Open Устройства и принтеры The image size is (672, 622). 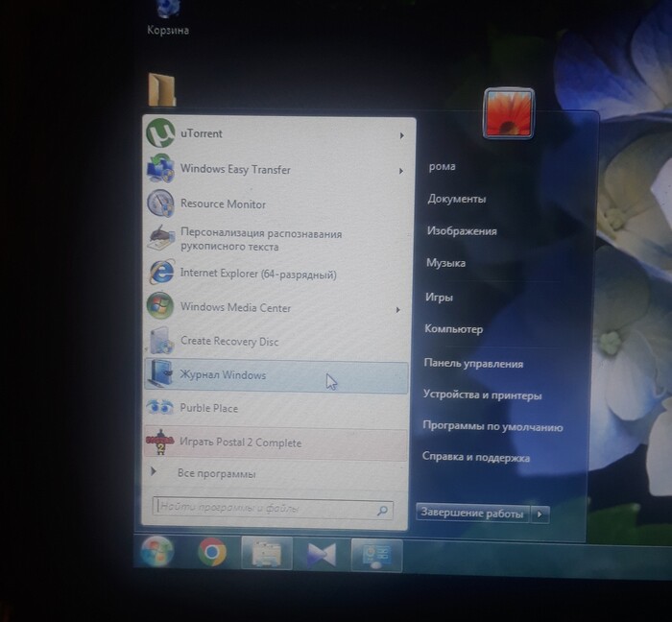[482, 395]
